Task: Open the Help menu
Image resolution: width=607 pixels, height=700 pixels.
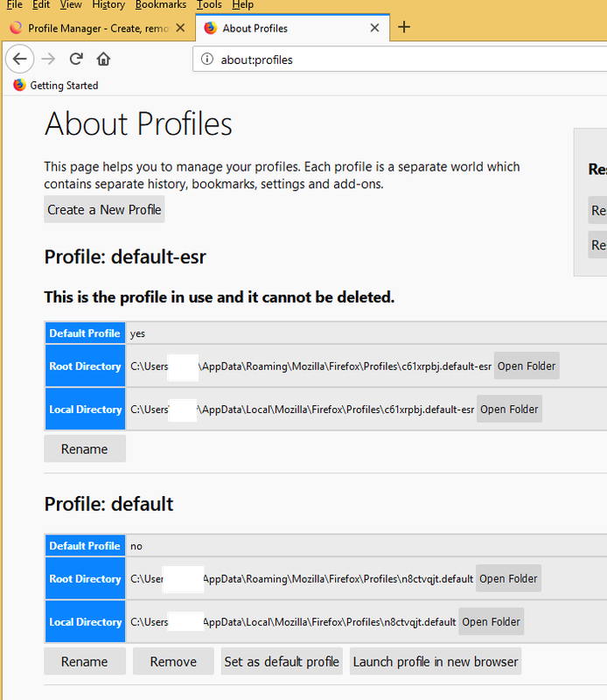Action: (x=243, y=5)
